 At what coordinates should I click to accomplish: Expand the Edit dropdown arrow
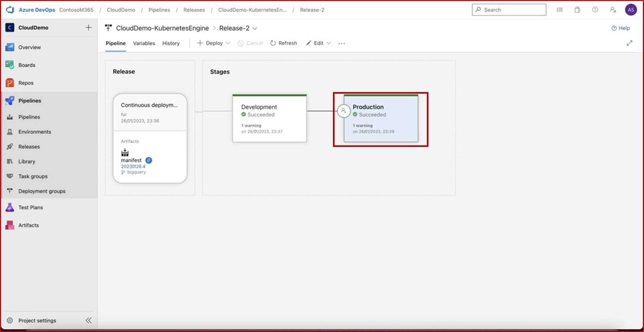(329, 43)
